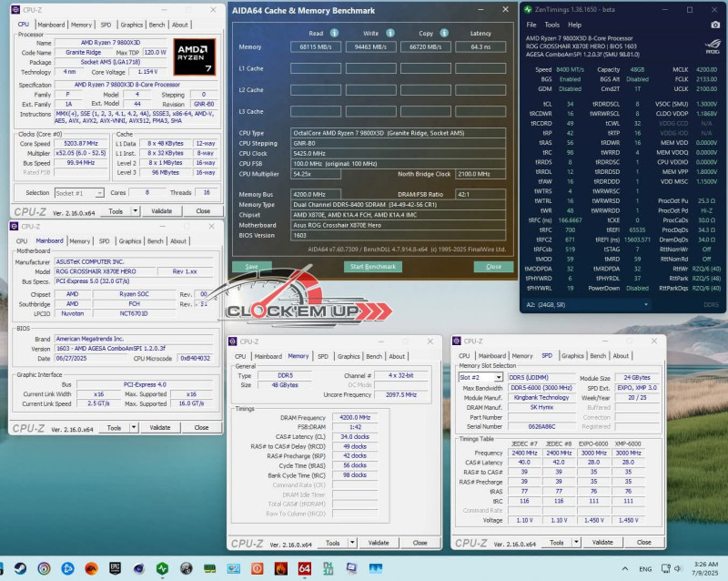Switch to Bench tab in the CPU-Z CPU window
728x581 pixels.
[x=157, y=25]
